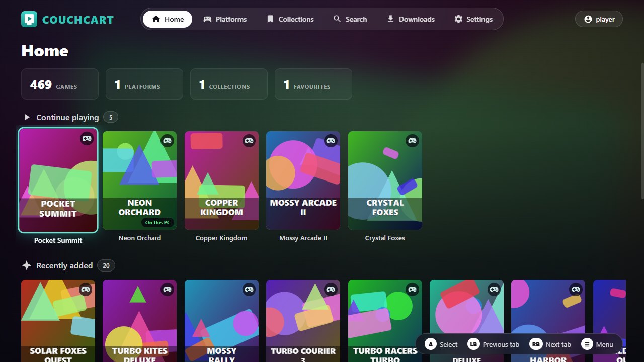
Task: Click the gamepad badge on Neon Orchard cover
Action: pyautogui.click(x=168, y=141)
